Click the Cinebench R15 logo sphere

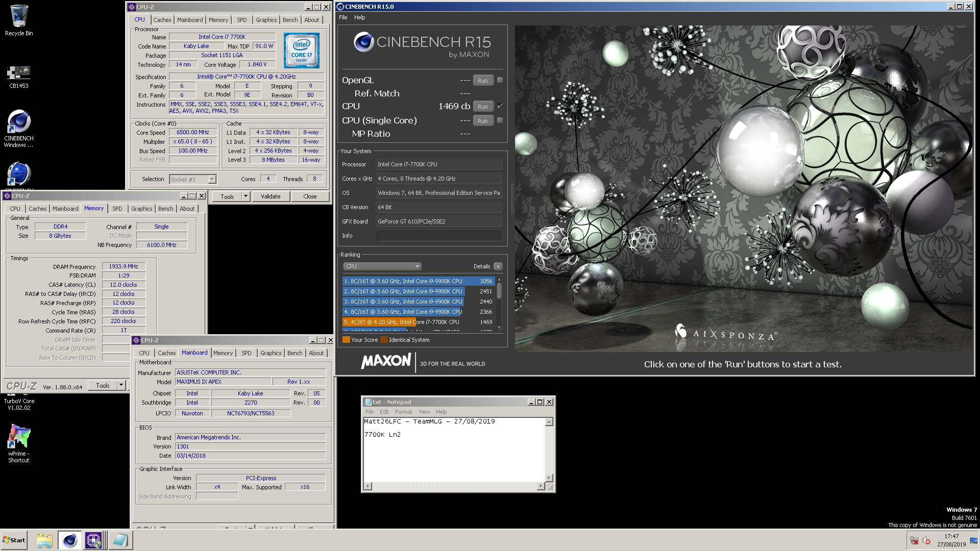tap(364, 42)
